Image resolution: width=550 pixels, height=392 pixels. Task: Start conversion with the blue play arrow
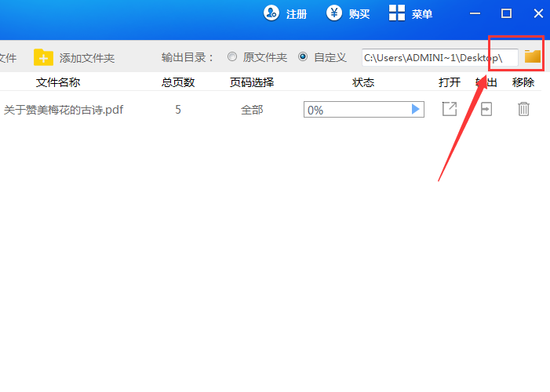click(415, 109)
